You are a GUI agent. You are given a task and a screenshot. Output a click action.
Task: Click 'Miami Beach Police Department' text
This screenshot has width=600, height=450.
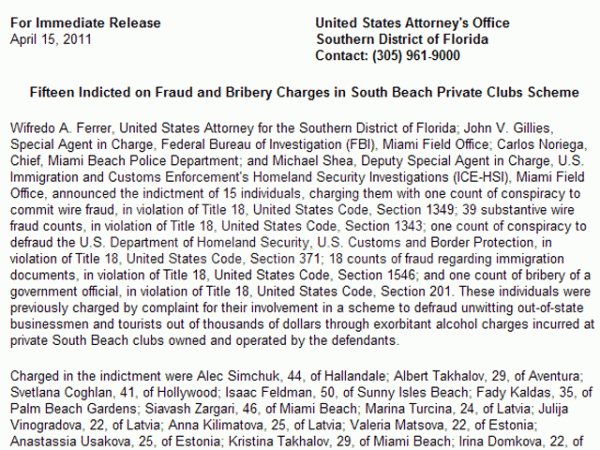point(143,161)
